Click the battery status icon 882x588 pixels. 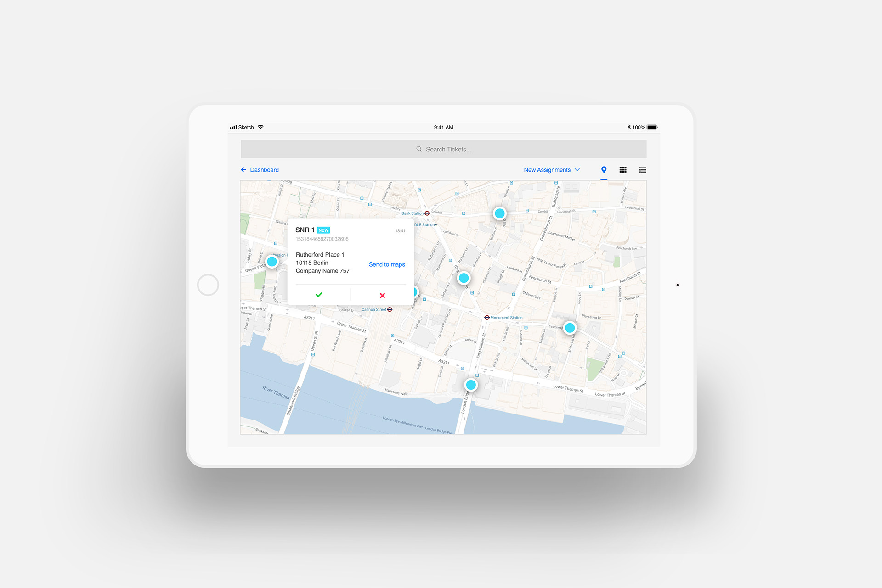(652, 127)
